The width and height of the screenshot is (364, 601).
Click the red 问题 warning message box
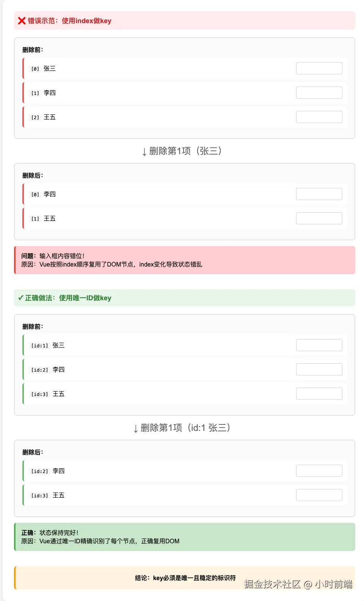pyautogui.click(x=185, y=260)
